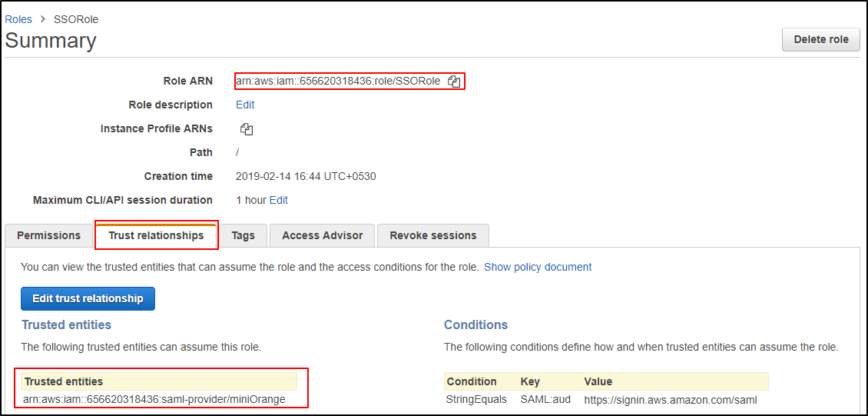Click the SAML sign-in URL condition value
868x416 pixels.
click(671, 400)
